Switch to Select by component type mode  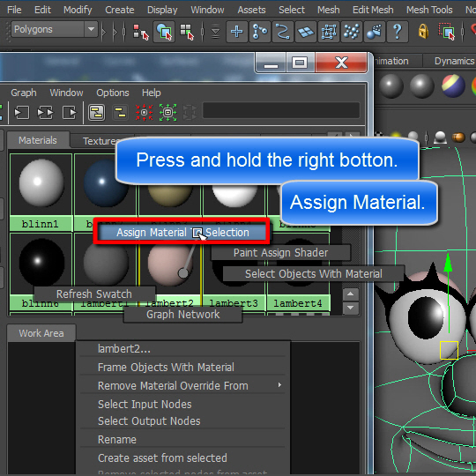[187, 32]
